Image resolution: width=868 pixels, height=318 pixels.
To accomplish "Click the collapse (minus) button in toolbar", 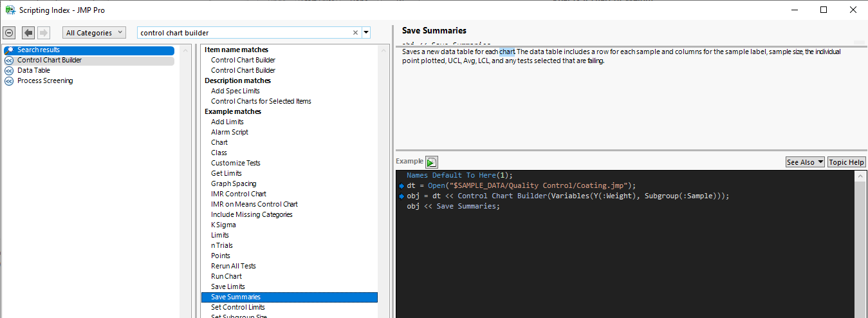I will pyautogui.click(x=10, y=33).
